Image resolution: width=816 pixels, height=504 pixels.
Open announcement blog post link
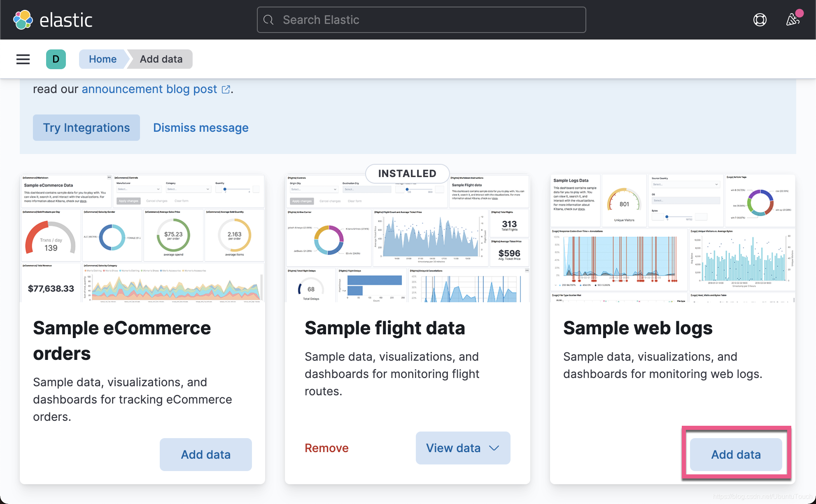pos(149,89)
